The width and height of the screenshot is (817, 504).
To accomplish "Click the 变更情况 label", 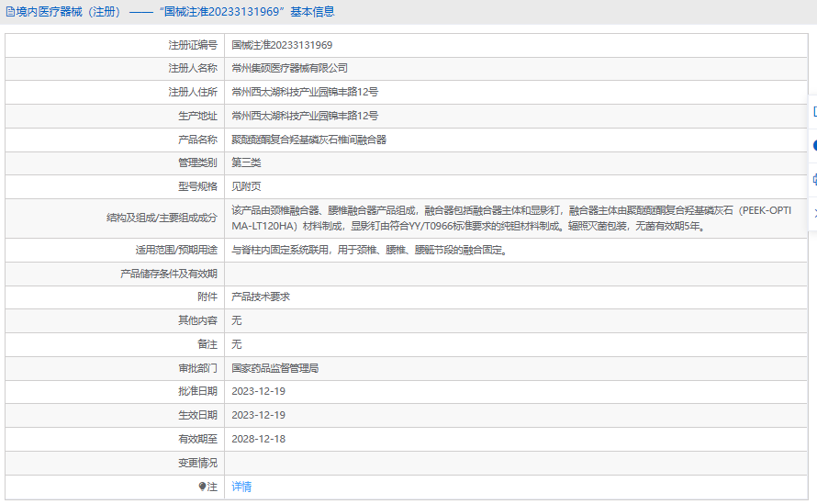I will pos(197,463).
